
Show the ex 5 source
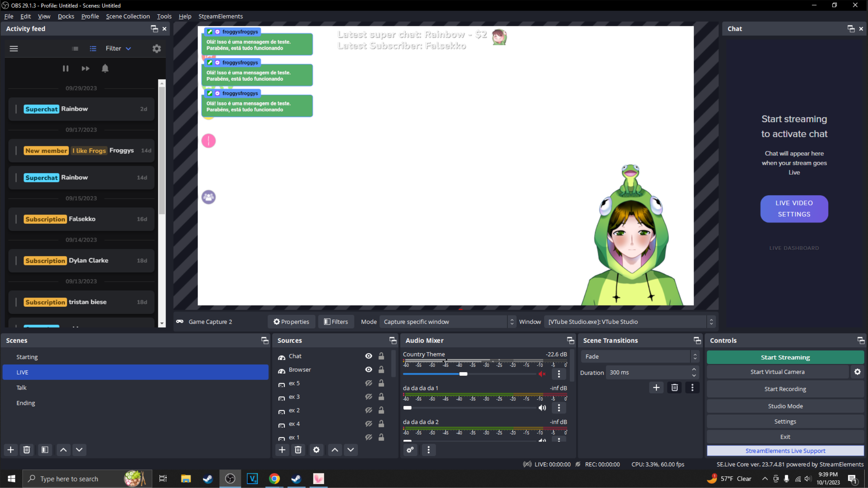tap(369, 383)
